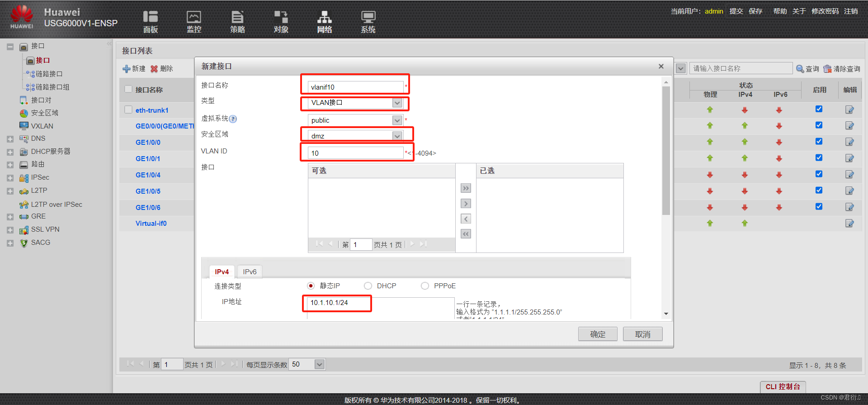Click 修改密码 in the top bar

pos(825,11)
